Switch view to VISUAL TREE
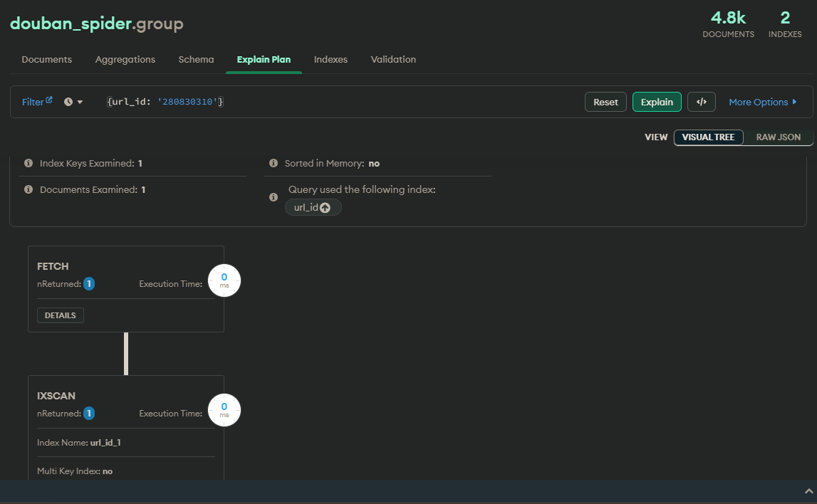Screen dimensions: 817x504 (x=708, y=137)
